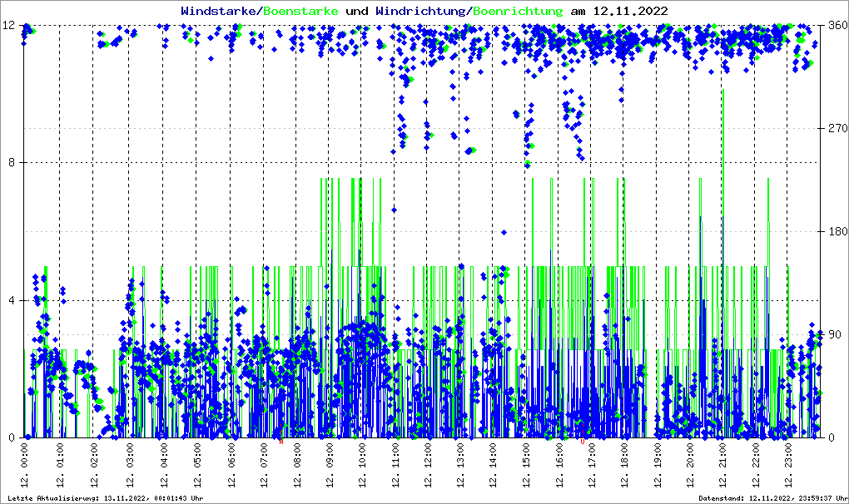Click the '270' value on right axis
Image resolution: width=849 pixels, height=504 pixels.
pyautogui.click(x=837, y=129)
